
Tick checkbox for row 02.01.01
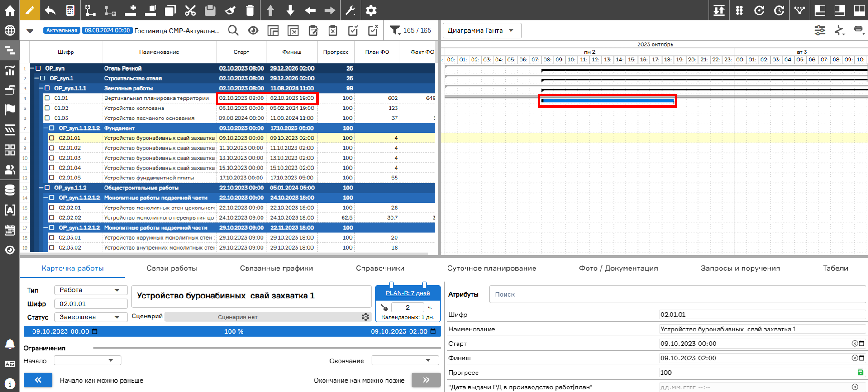(x=52, y=138)
